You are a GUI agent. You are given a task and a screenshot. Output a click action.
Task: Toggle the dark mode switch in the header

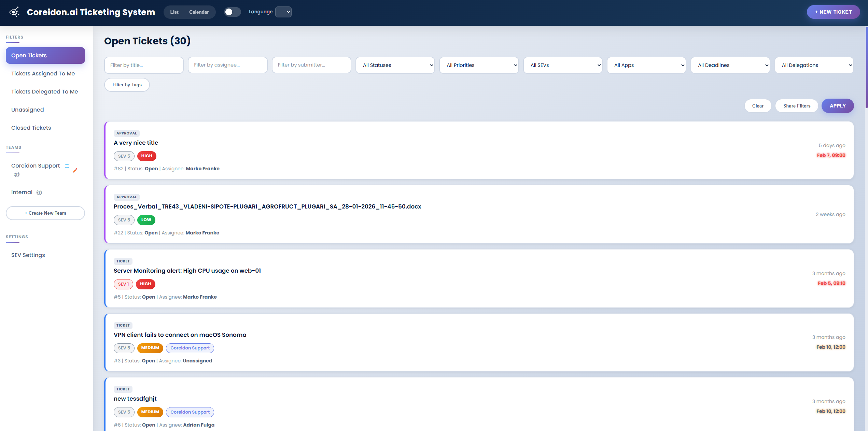232,12
